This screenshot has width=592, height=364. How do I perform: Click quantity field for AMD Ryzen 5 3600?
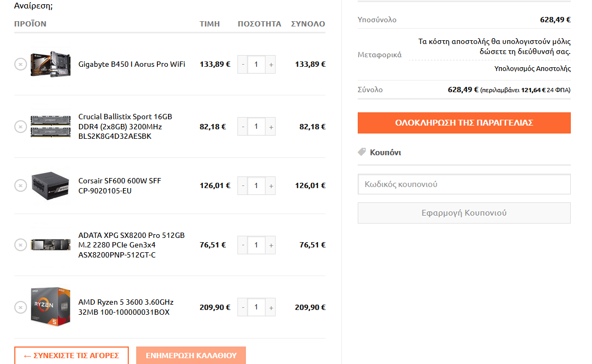click(x=257, y=307)
